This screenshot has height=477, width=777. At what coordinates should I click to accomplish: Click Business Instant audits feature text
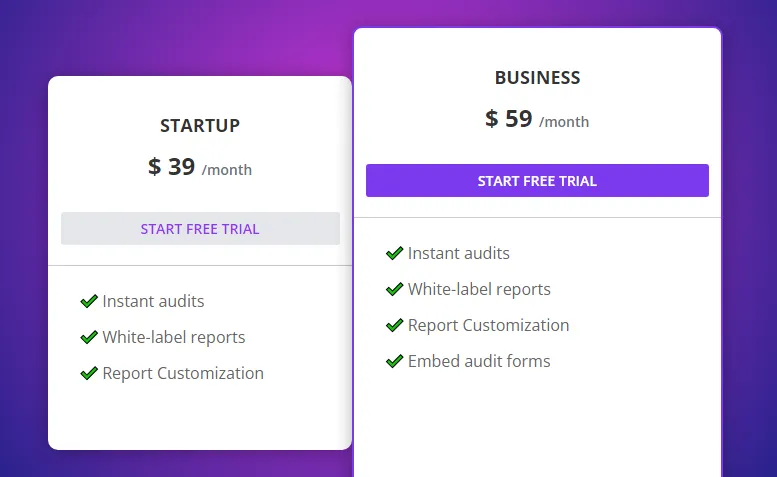coord(458,253)
